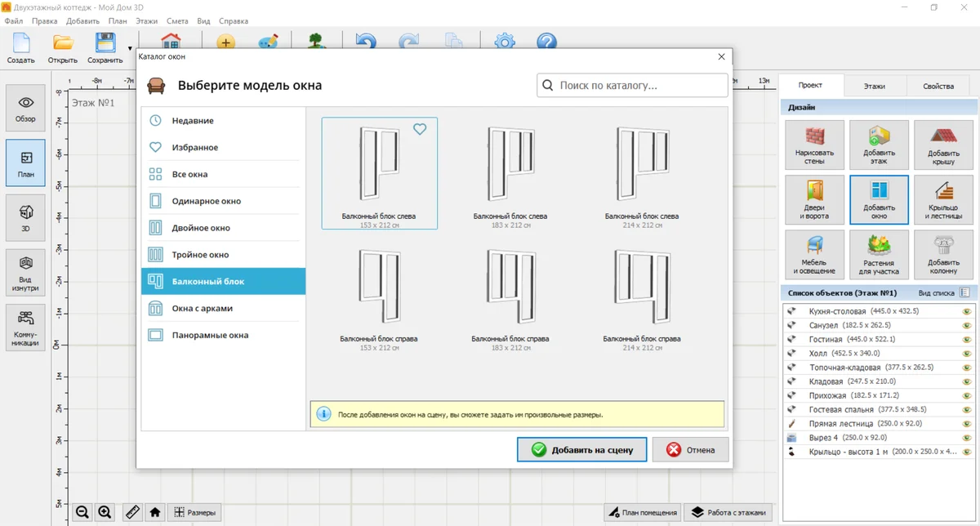Click the zoom in magnifier
This screenshot has height=526, width=980.
[x=105, y=512]
